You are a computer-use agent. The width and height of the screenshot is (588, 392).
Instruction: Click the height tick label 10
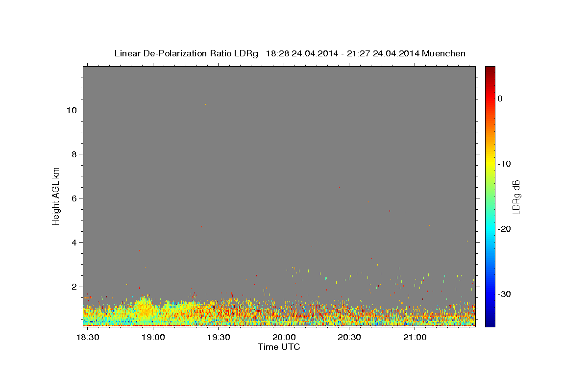(x=71, y=110)
